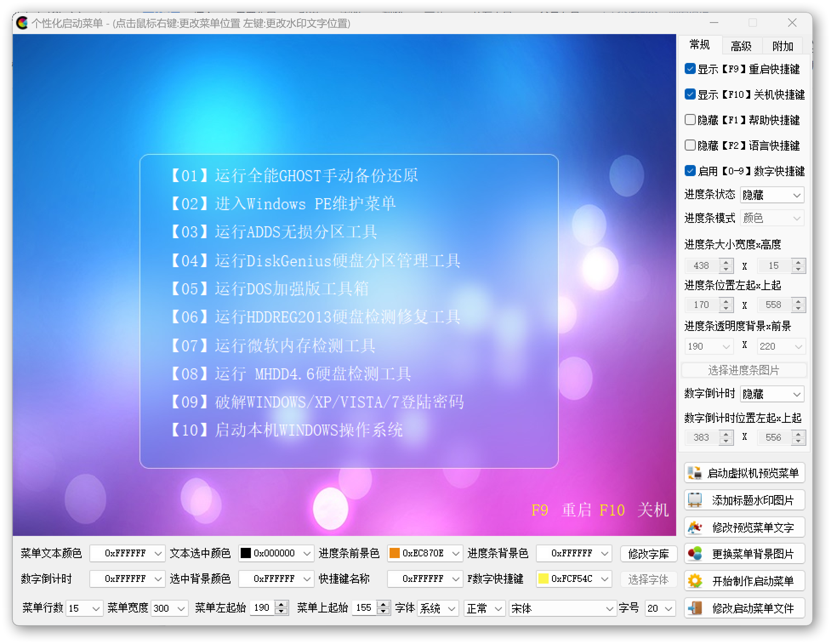Image resolution: width=831 pixels, height=644 pixels.
Task: Click the change background image icon
Action: 694,553
